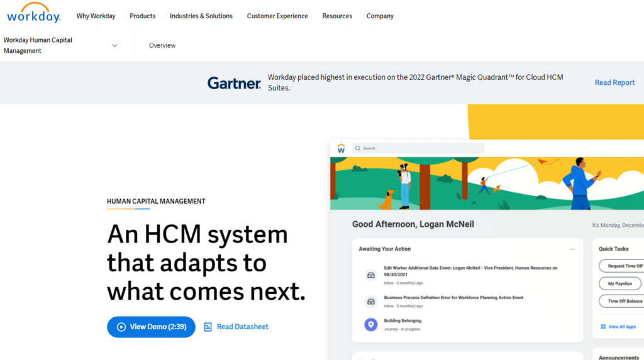Open Awaiting Your Action three-dot menu
Screen dimensions: 644x360
tap(572, 249)
